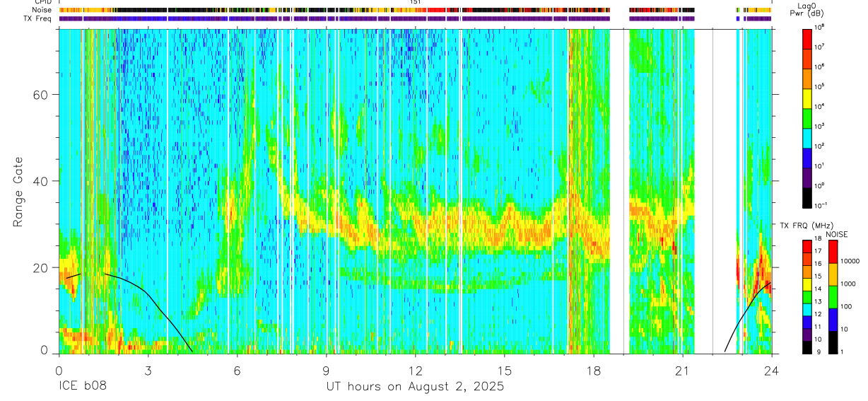Click the "UT hours on August 2, 2025" axis title
The image size is (868, 401).
pyautogui.click(x=415, y=387)
